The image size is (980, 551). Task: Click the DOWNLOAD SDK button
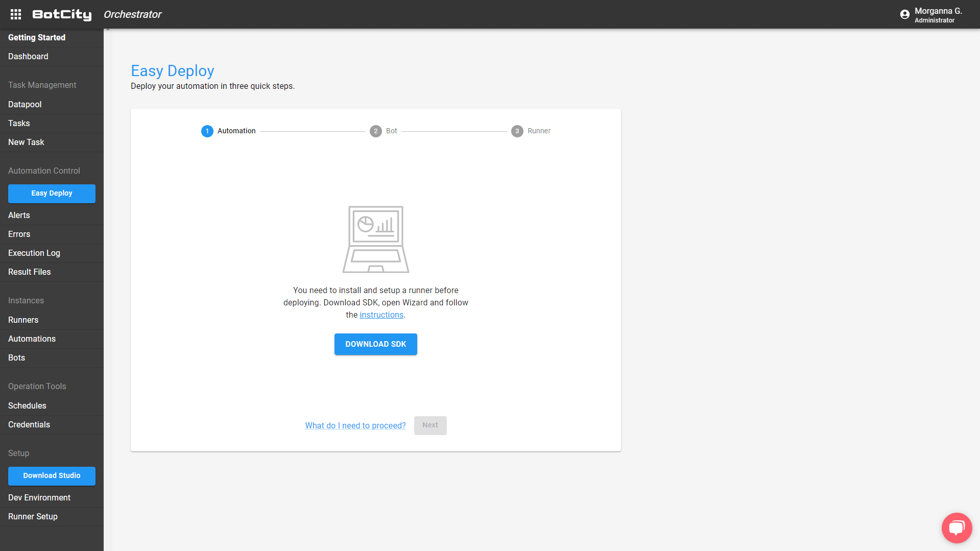tap(375, 344)
